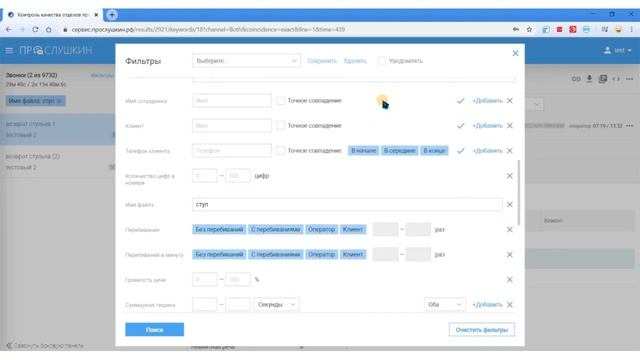Click the browser address bar URL
This screenshot has width=640, height=360.
point(208,29)
